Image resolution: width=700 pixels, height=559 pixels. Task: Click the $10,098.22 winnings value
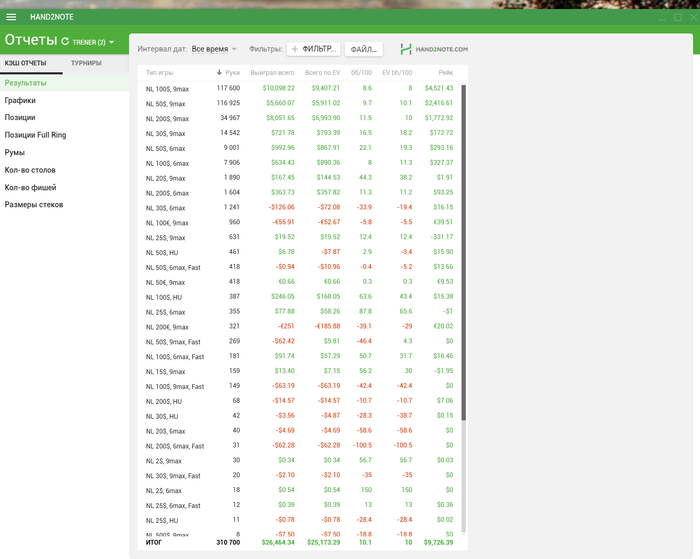pos(279,88)
